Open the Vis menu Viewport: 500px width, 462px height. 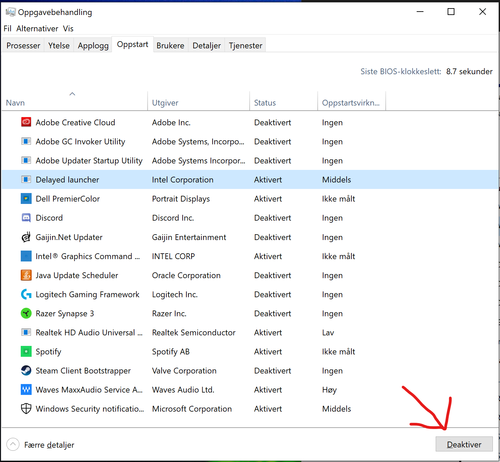pos(68,29)
